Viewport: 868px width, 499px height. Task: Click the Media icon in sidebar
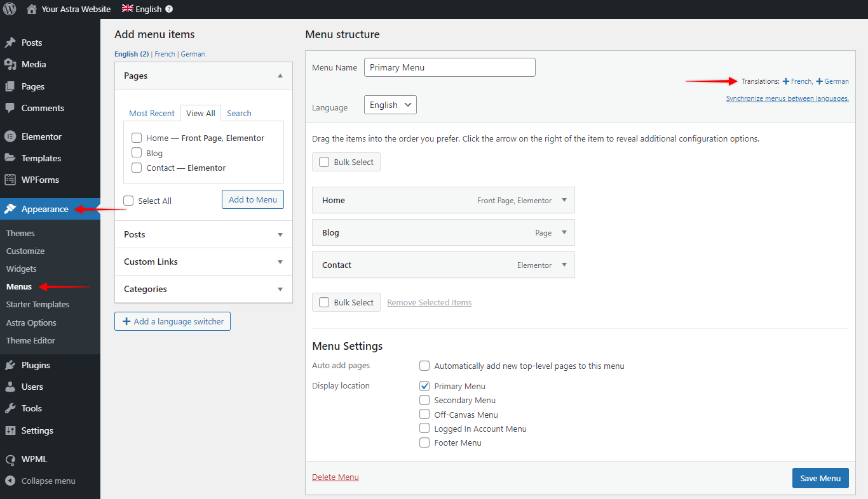(10, 64)
